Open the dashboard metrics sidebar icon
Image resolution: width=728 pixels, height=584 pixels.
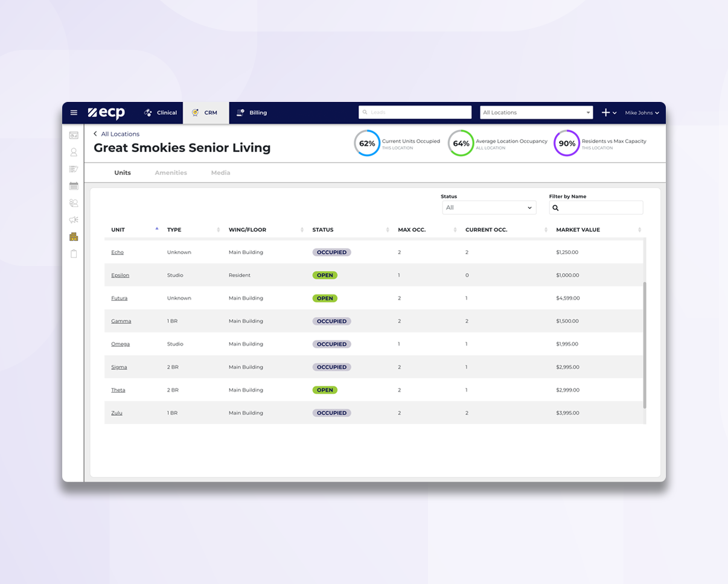tap(74, 136)
